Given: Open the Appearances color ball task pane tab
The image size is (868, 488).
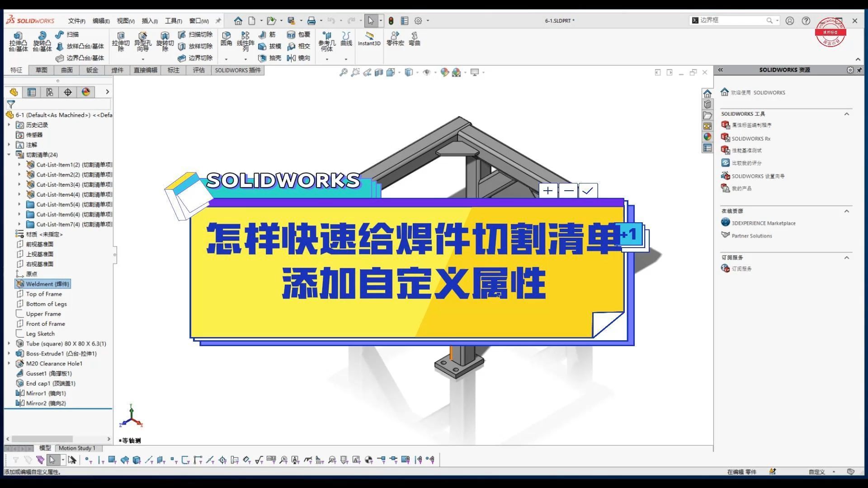Looking at the screenshot, I should coord(708,137).
